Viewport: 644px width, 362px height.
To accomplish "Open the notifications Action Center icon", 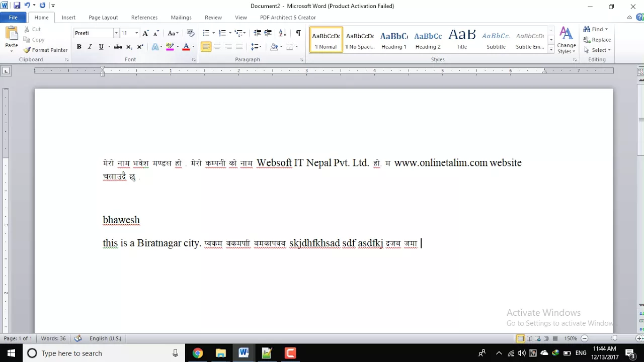I will [629, 353].
